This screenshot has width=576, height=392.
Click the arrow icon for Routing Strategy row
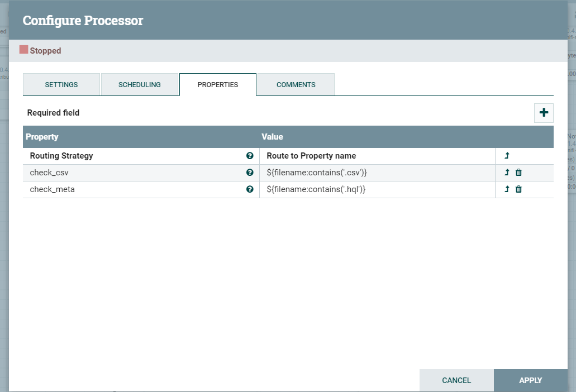point(506,156)
